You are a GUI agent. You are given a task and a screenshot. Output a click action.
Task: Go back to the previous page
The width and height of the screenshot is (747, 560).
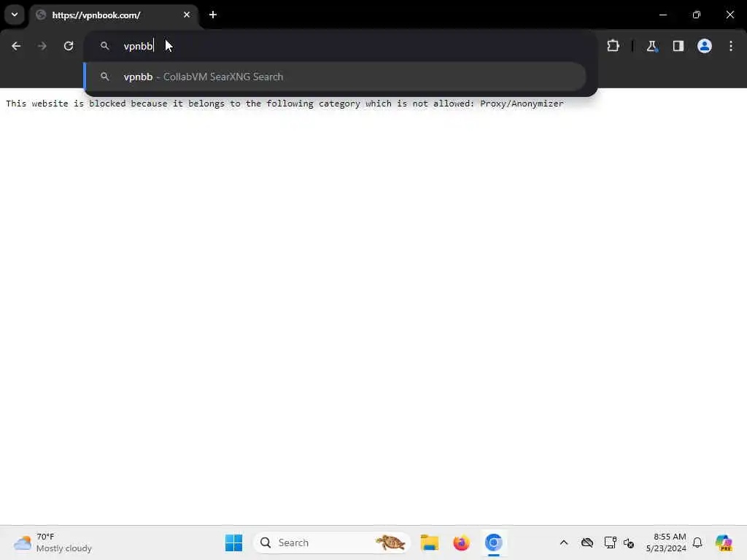point(16,46)
